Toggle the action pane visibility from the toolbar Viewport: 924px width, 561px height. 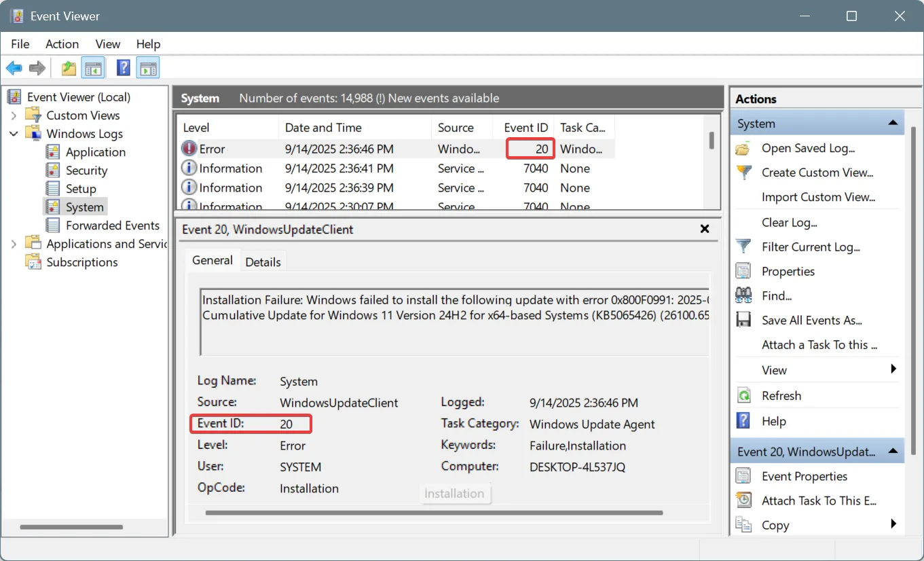coord(147,67)
